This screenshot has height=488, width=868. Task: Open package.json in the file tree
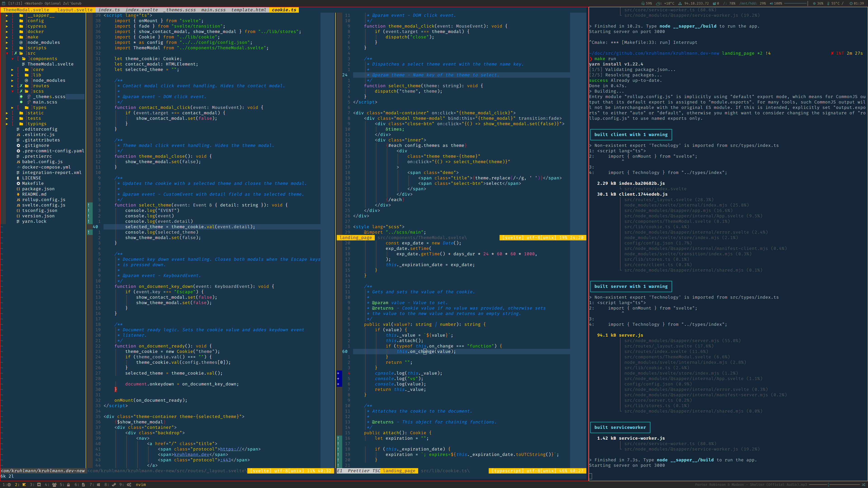point(38,189)
